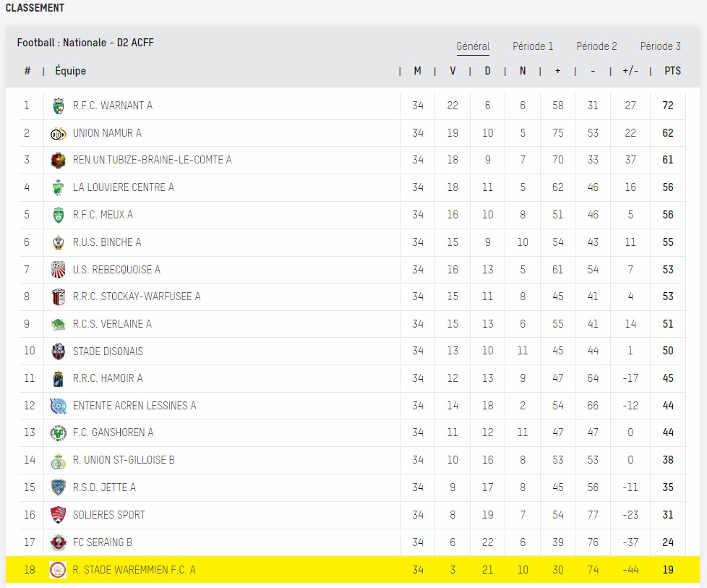Click the FC Seraing B club logo

(x=58, y=542)
